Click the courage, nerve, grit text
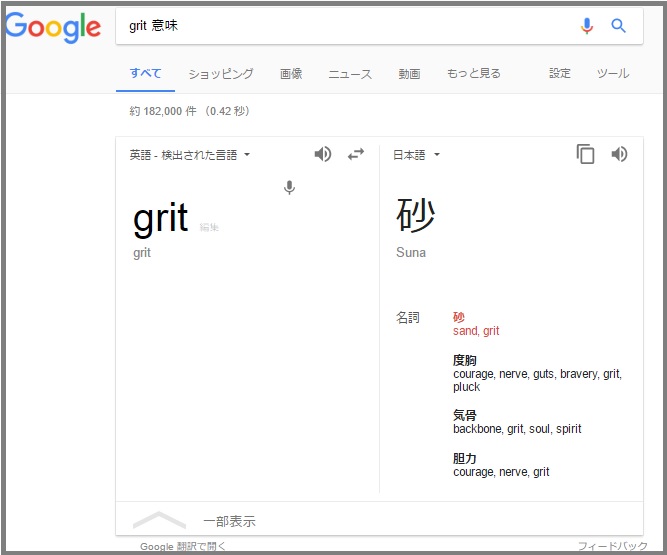 pos(501,472)
